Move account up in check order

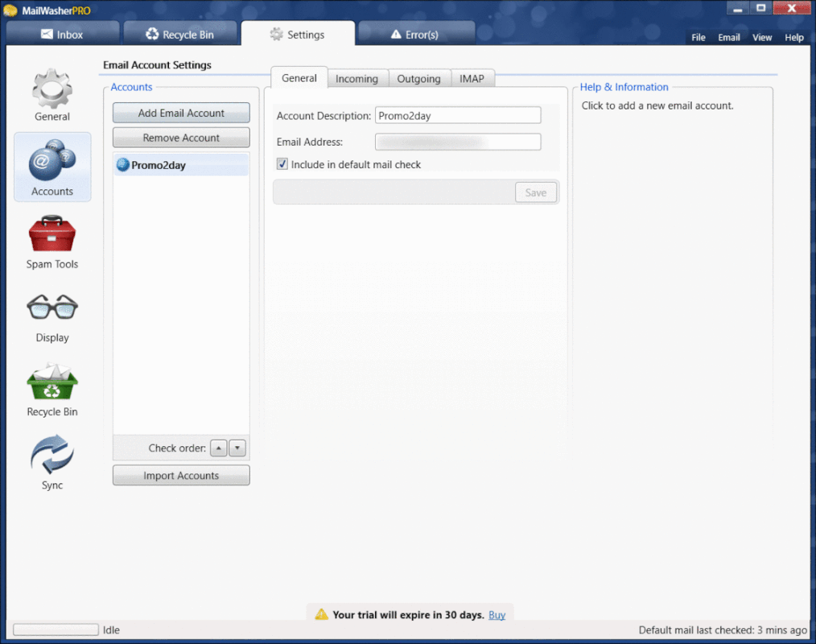(219, 448)
